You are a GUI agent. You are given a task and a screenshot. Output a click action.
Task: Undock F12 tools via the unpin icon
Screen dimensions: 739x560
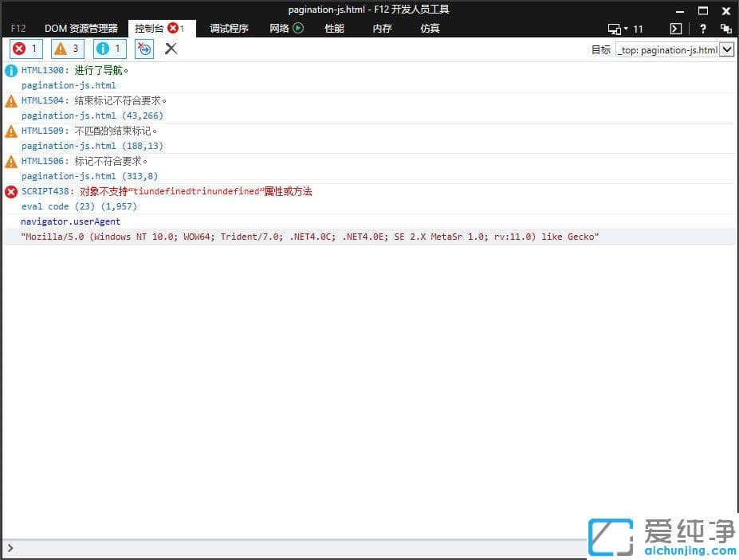725,28
